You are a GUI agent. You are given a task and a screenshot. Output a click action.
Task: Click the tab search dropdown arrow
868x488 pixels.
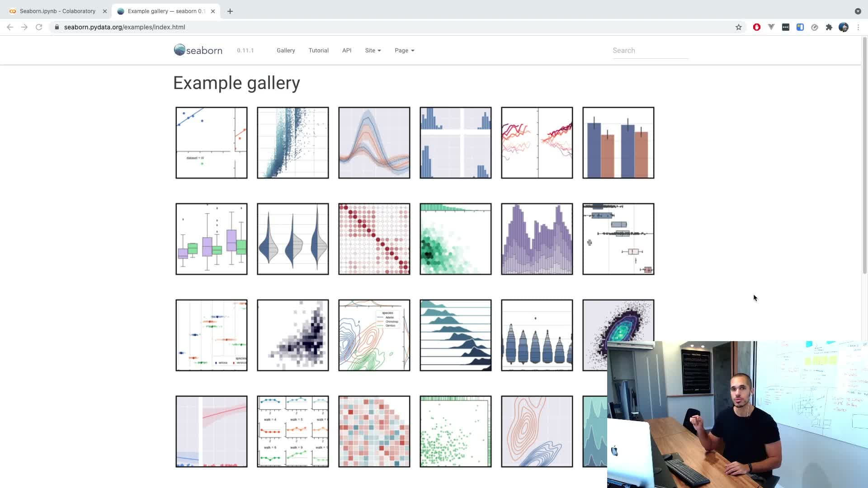point(858,11)
